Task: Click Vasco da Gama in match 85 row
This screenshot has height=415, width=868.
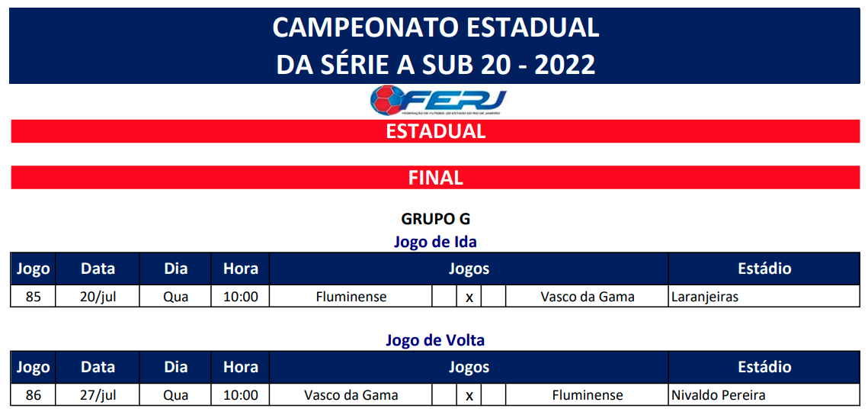Action: 587,297
